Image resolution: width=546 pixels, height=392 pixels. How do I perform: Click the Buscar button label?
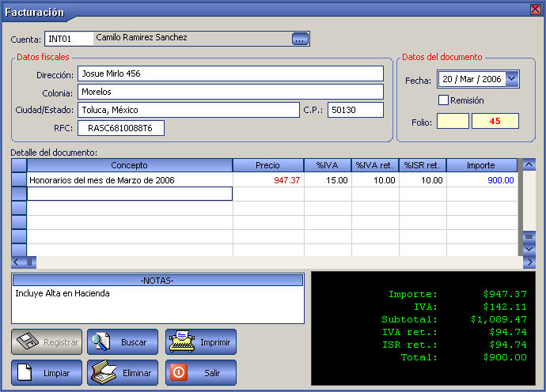[x=134, y=343]
